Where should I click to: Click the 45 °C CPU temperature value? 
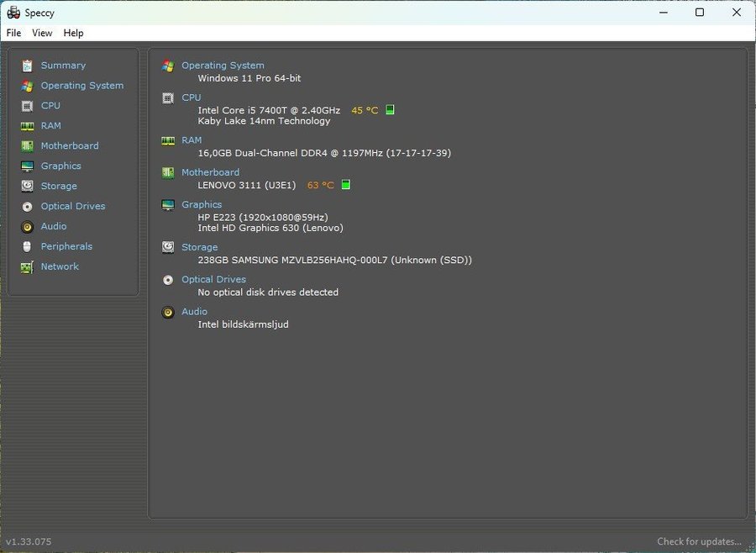coord(365,110)
